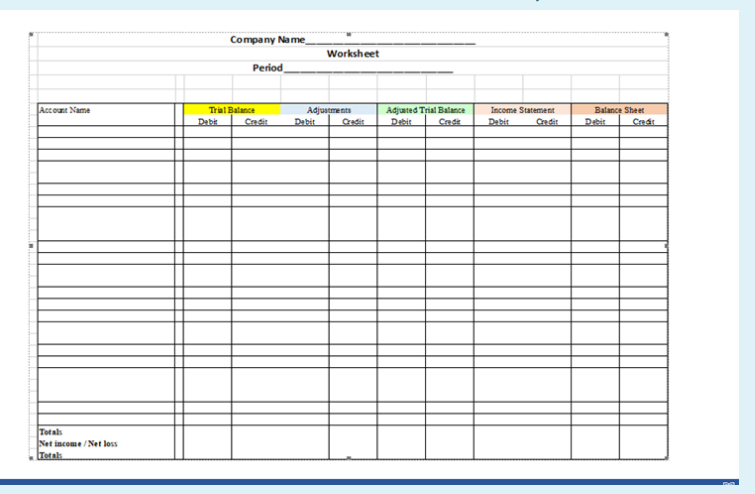Click the top-left selection handle of the worksheet object
Viewport: 755px width, 494px height.
pos(31,34)
